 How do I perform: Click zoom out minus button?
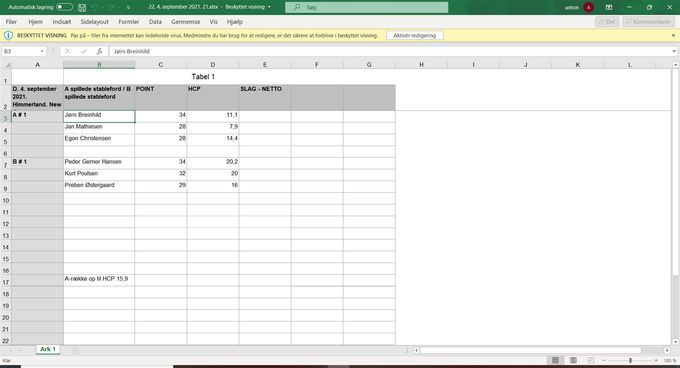[x=604, y=360]
